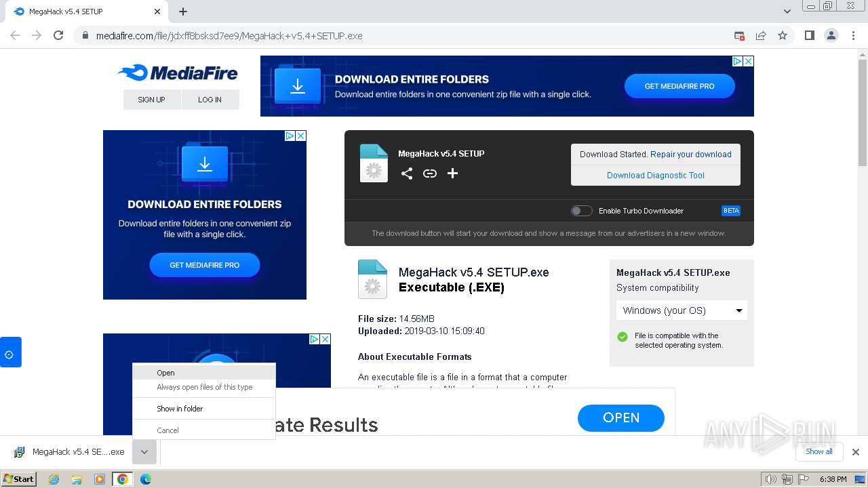Screen dimensions: 868x488
Task: Click 'File size: 14.56MB' text
Action: tap(396, 319)
